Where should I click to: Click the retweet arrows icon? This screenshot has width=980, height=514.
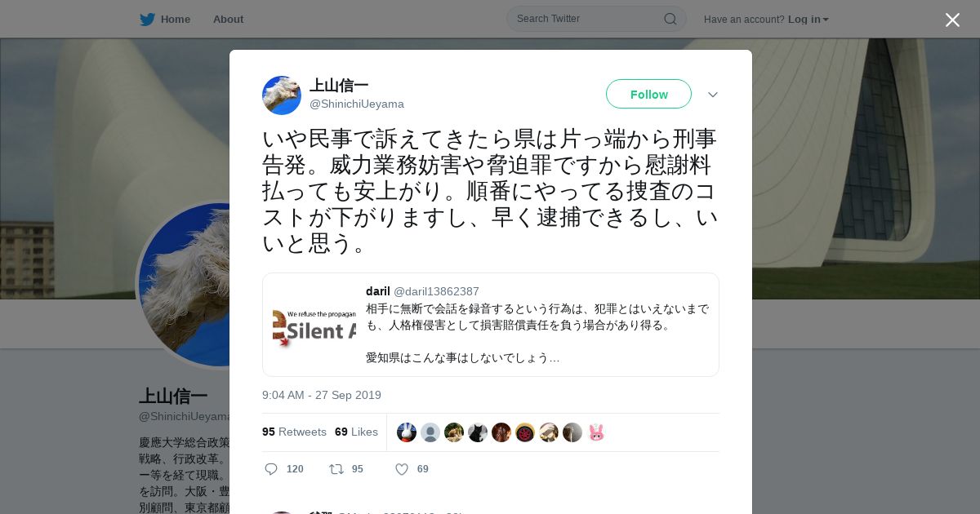336,469
